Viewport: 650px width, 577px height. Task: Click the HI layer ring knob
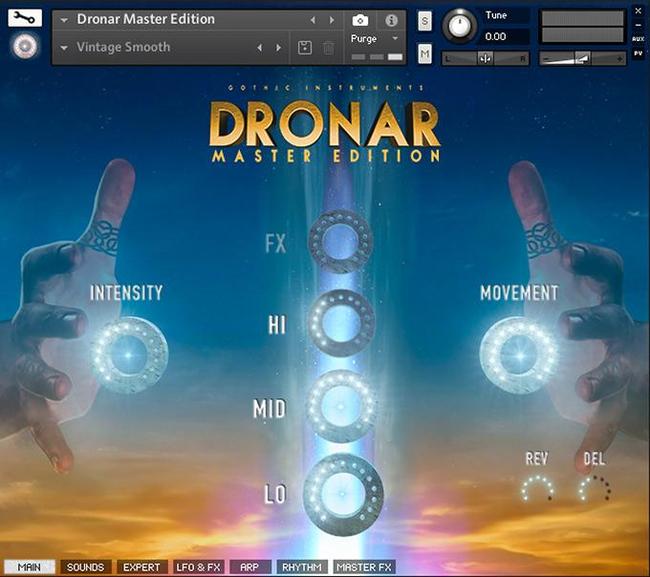tap(342, 322)
